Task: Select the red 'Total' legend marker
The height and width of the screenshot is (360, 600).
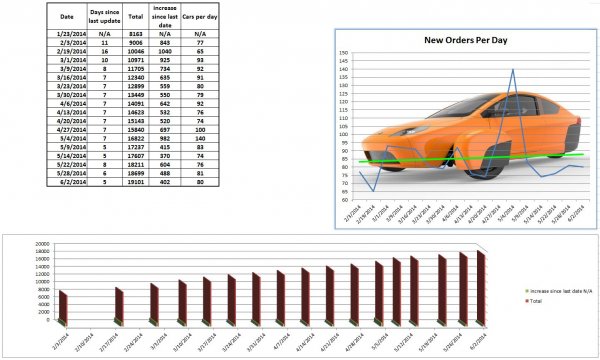Action: 527,301
